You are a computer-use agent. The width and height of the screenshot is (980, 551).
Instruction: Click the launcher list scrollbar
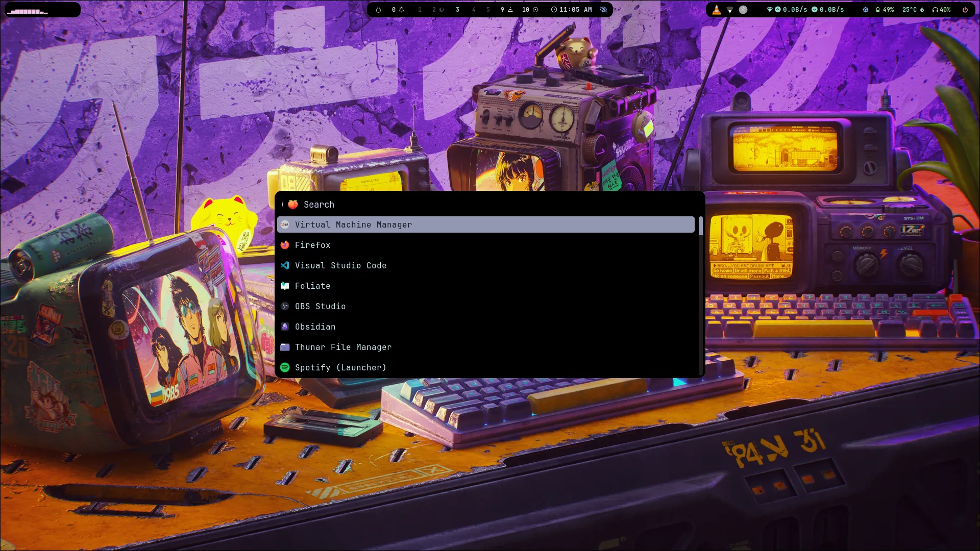700,227
